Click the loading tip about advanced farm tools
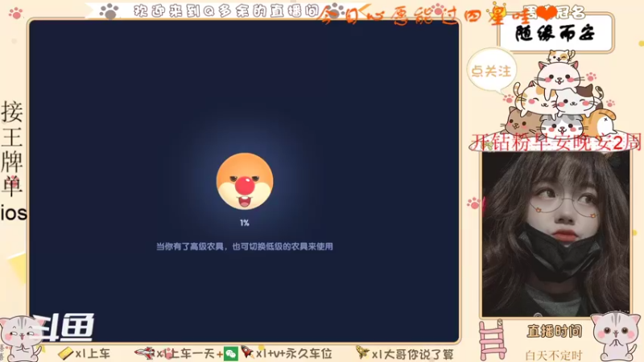The image size is (644, 362). [x=245, y=247]
